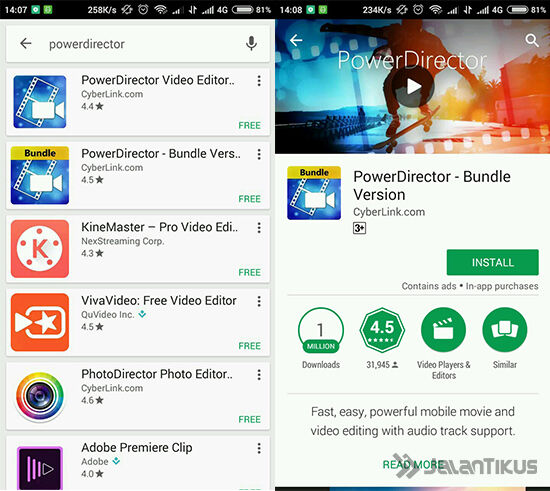This screenshot has width=550, height=491.
Task: Tap battery indicator in right status bar
Action: tap(517, 9)
